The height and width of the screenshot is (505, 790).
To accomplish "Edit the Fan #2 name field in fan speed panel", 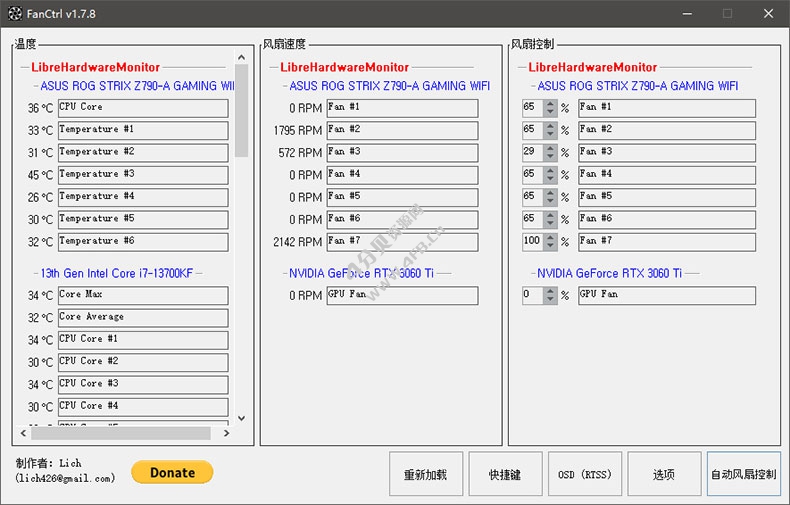I will [x=402, y=130].
